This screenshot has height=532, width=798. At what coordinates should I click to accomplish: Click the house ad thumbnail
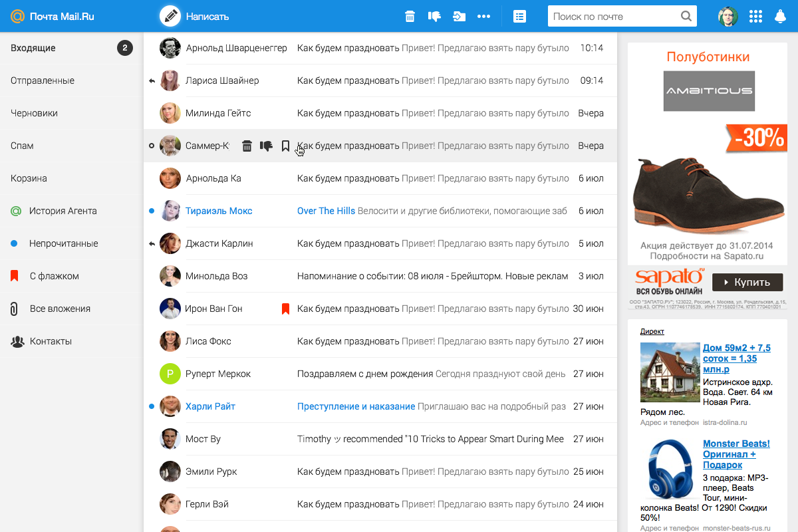point(670,372)
